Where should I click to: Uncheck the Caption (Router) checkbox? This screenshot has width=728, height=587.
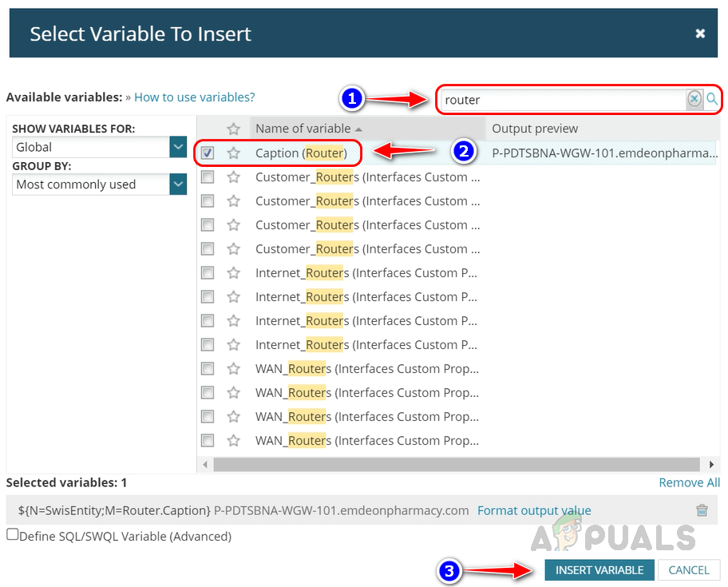(208, 153)
